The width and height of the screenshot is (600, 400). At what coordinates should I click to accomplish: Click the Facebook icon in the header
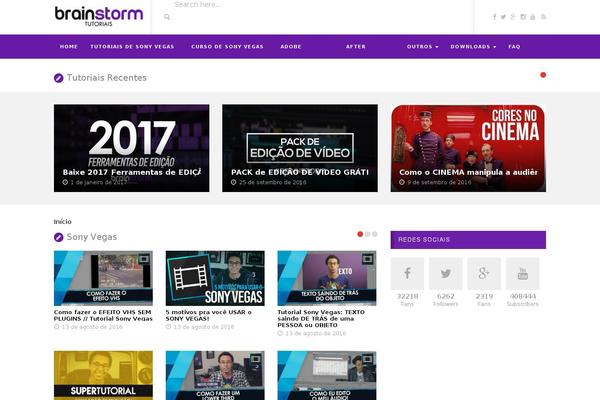pyautogui.click(x=494, y=17)
